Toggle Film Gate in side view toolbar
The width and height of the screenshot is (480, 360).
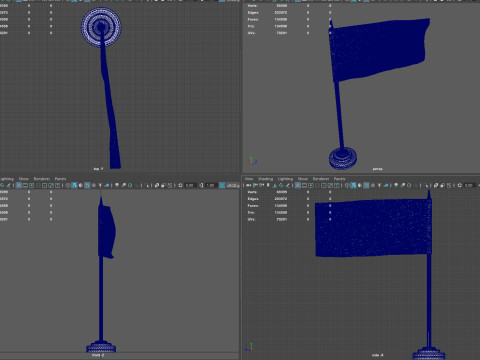tap(304, 185)
